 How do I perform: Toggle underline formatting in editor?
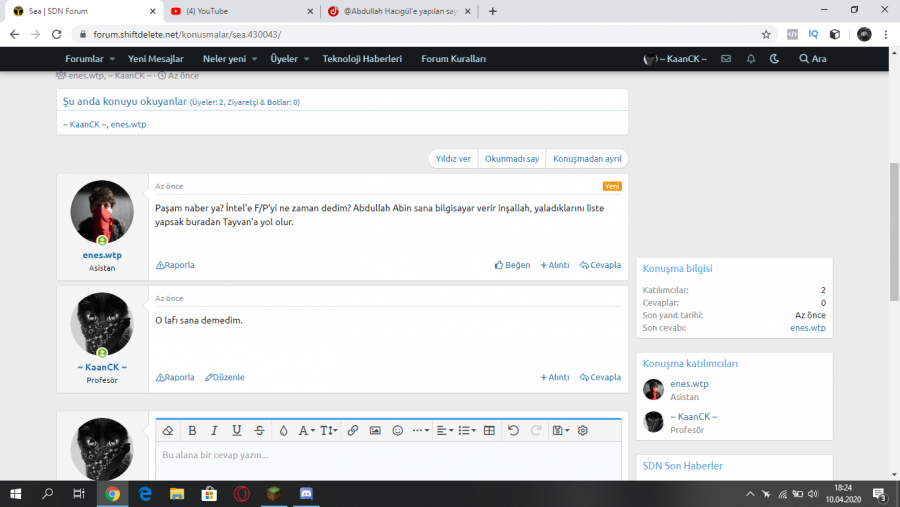[x=236, y=431]
